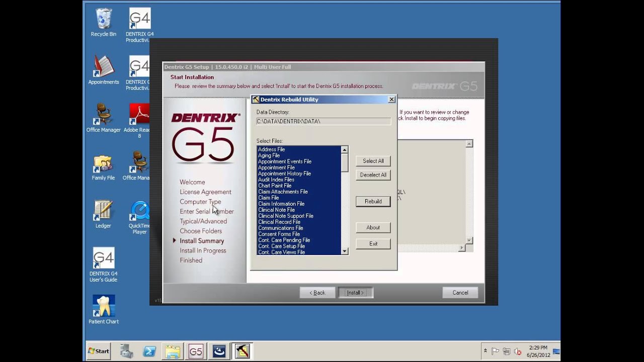Screen dimensions: 644x362
Task: Click the Windows Start button
Action: (x=99, y=351)
